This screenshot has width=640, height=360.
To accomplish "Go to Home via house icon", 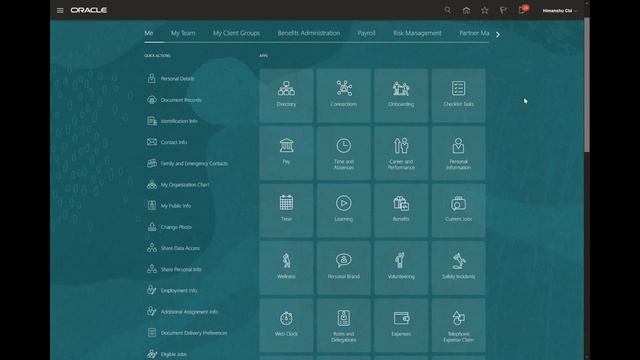I will tap(466, 11).
